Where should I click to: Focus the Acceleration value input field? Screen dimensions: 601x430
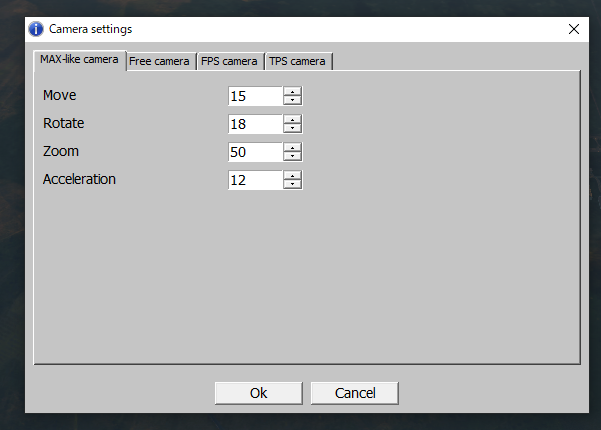point(255,180)
